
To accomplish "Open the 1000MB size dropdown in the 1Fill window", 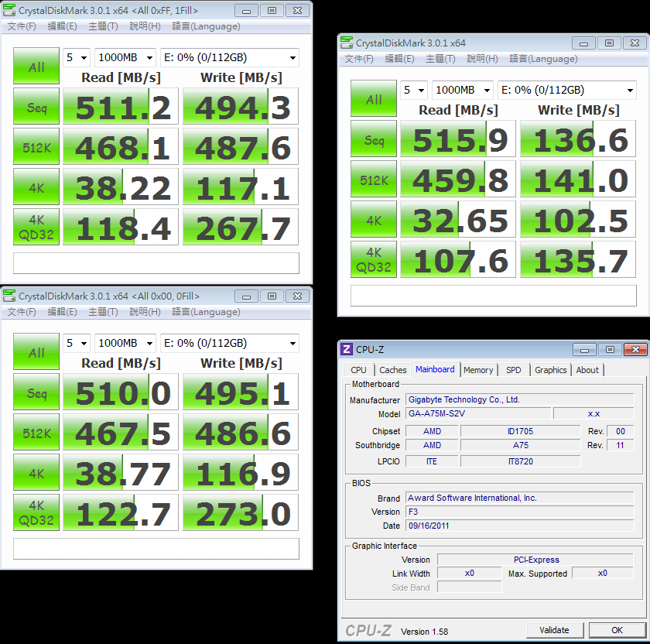I will 125,57.
